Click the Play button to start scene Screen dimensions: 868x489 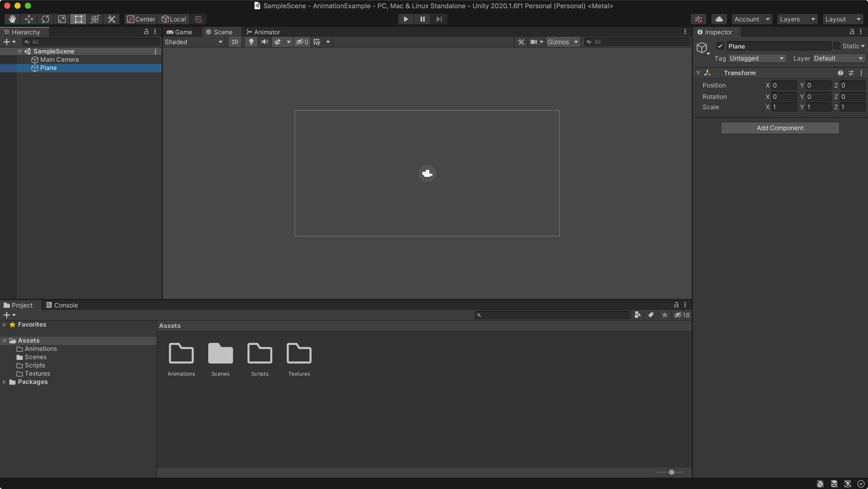click(x=405, y=19)
